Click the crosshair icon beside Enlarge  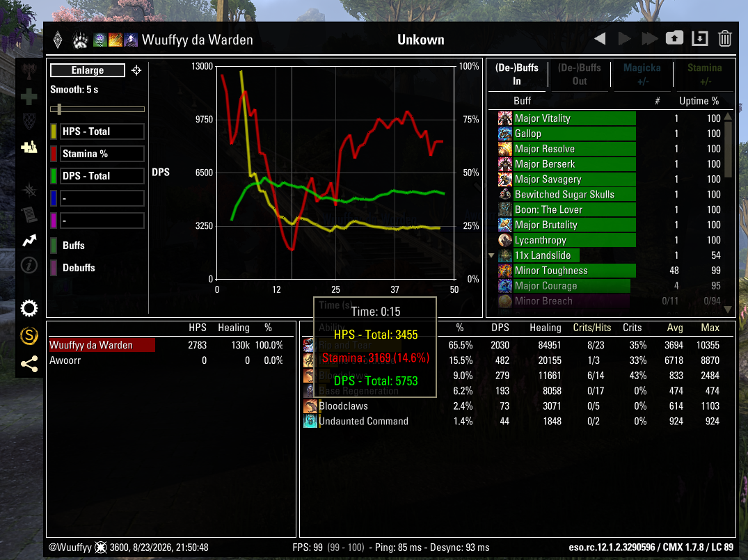136,70
